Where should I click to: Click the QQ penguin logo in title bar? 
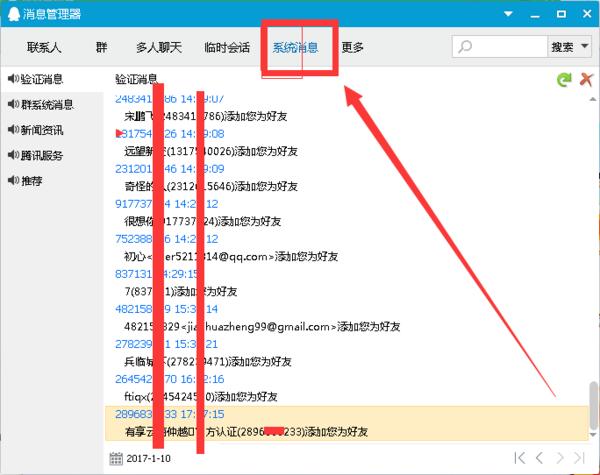[13, 14]
